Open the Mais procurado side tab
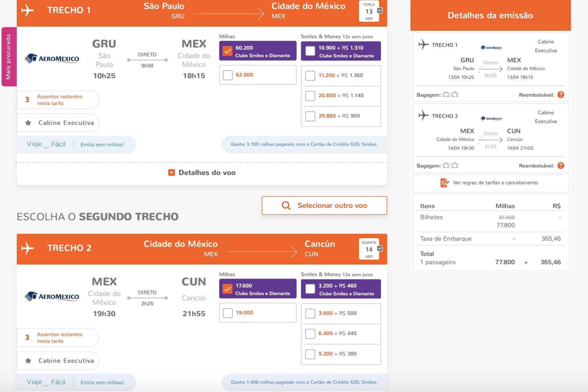588x392 pixels. coord(9,57)
